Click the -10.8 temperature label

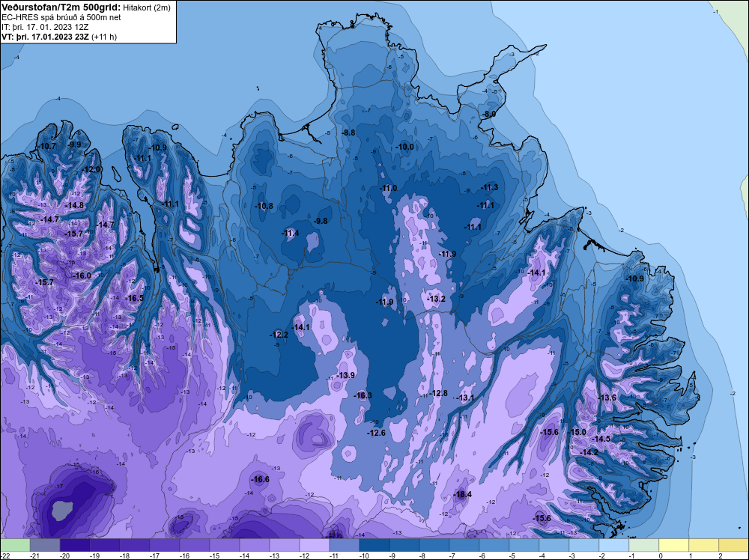pyautogui.click(x=264, y=206)
